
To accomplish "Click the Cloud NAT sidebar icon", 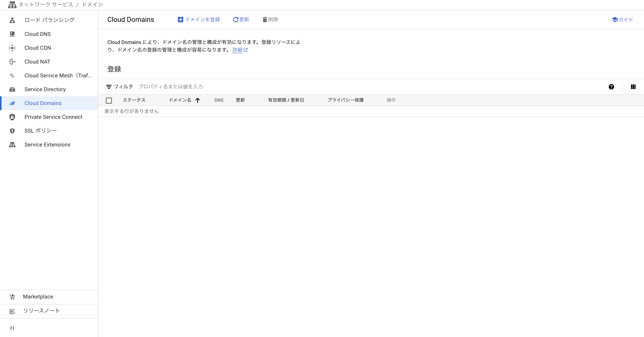I will (x=12, y=62).
